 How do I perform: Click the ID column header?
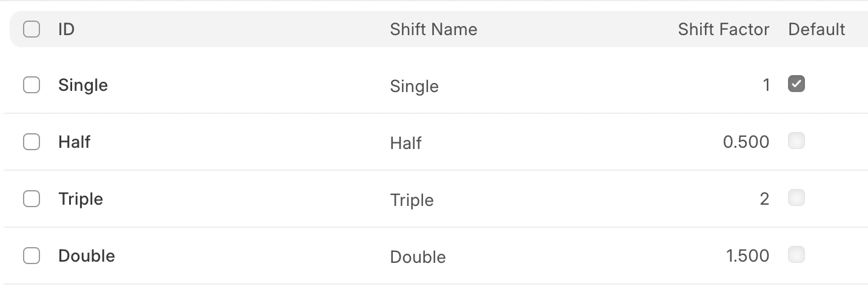point(66,29)
